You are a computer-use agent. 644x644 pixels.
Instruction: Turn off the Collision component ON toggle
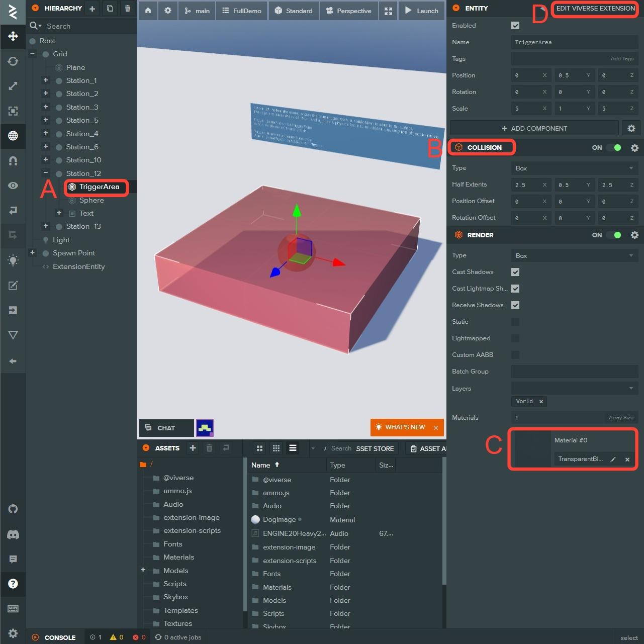click(x=614, y=148)
